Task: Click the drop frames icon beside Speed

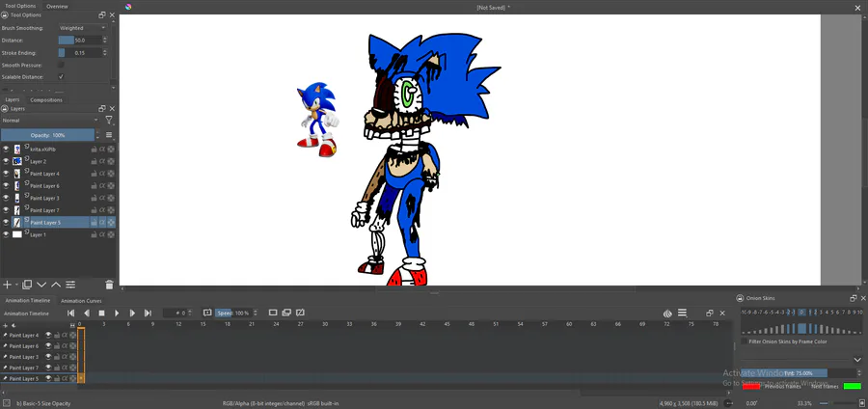Action: [207, 313]
